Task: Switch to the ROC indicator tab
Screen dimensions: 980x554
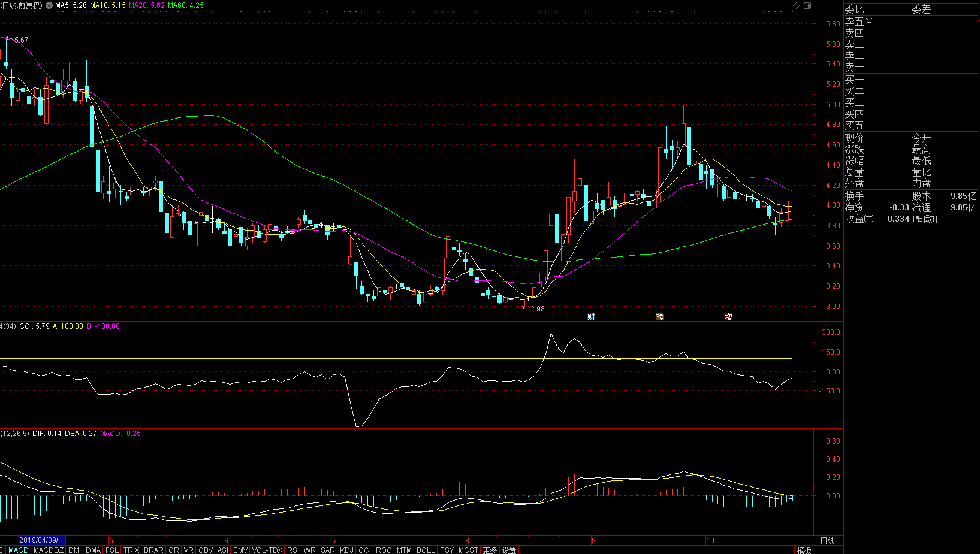Action: (384, 550)
